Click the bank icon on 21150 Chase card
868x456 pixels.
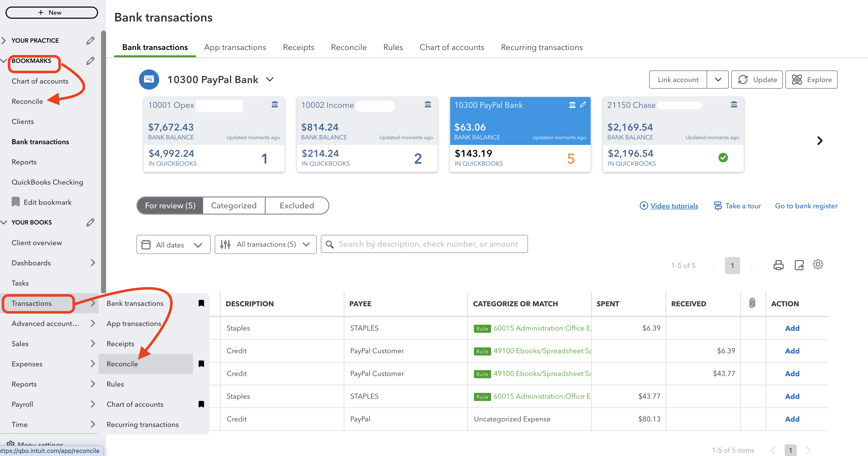(734, 105)
